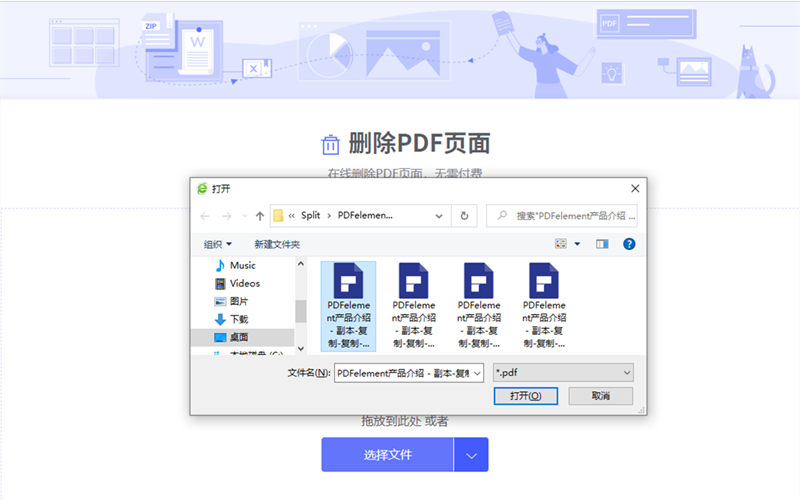Expand the view options dropdown arrow
Viewport: 800px width, 500px height.
coord(577,244)
